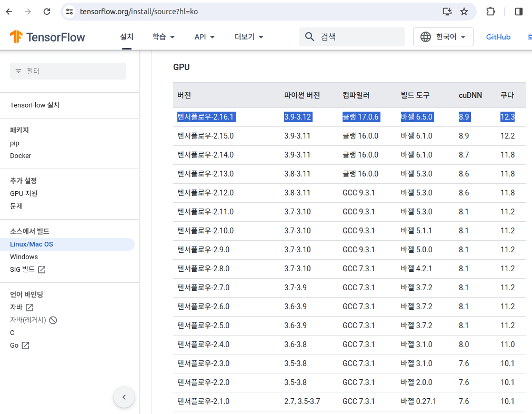Click the 파이썬 버전 column header
The height and width of the screenshot is (414, 532).
302,95
